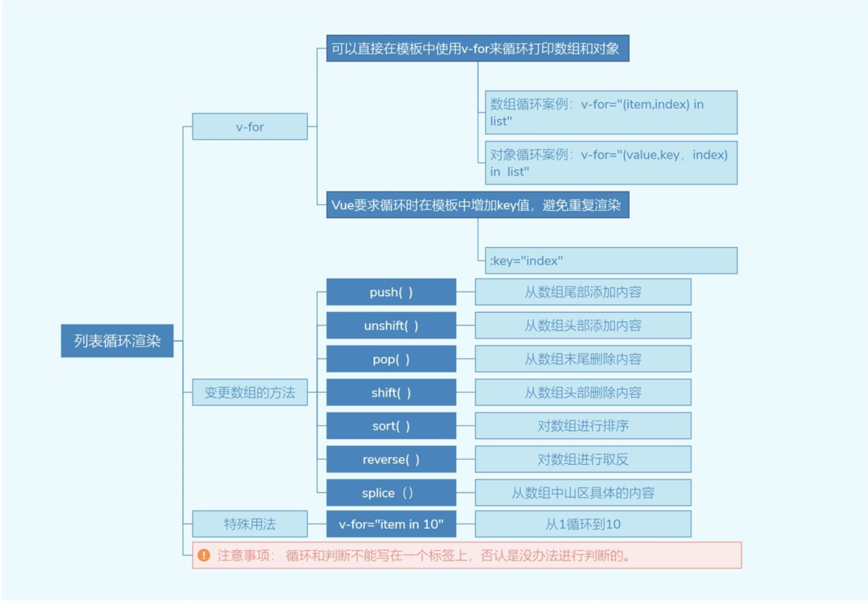Click the 对象循环案例 example node
Viewport: 868px width, 603px height.
[611, 163]
